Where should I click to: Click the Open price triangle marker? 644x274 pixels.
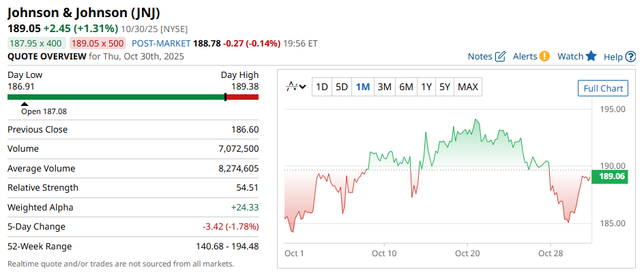(25, 104)
